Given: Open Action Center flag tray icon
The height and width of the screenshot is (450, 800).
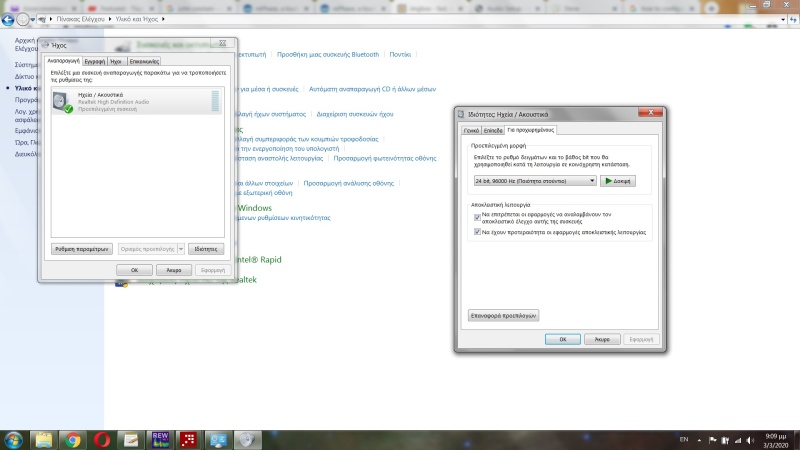Looking at the screenshot, I should (713, 440).
